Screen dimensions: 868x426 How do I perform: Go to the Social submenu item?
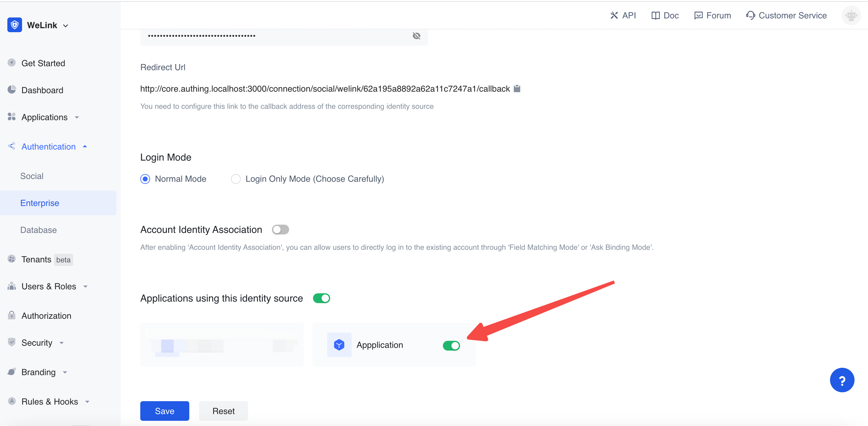[32, 176]
